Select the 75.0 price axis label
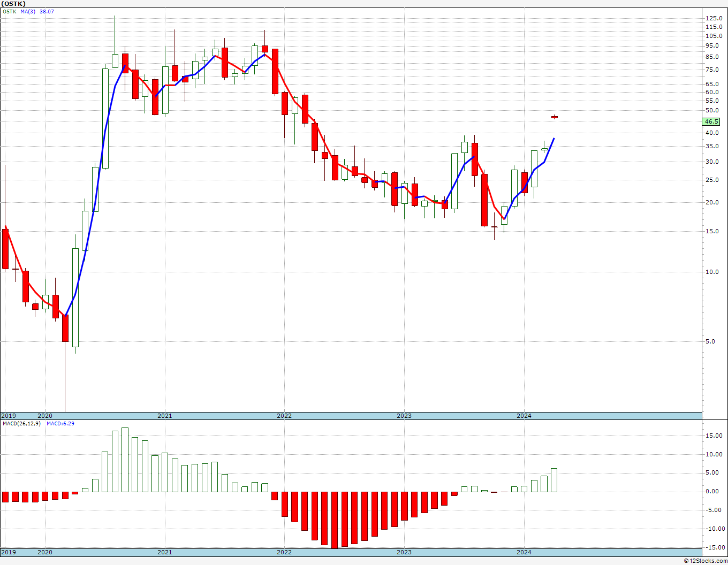 tap(712, 70)
